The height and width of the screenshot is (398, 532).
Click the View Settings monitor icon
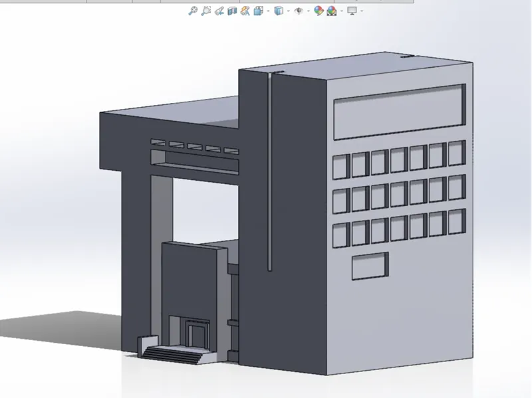352,11
